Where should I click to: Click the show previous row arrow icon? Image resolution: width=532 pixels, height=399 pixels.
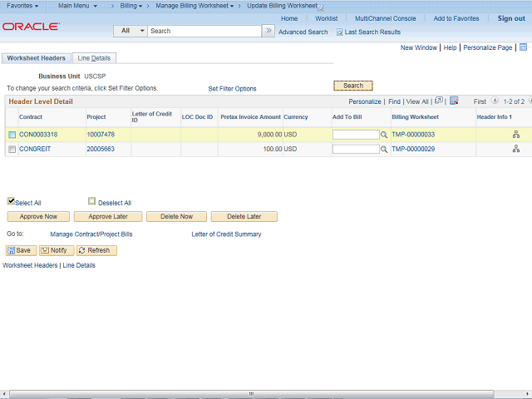(x=495, y=101)
